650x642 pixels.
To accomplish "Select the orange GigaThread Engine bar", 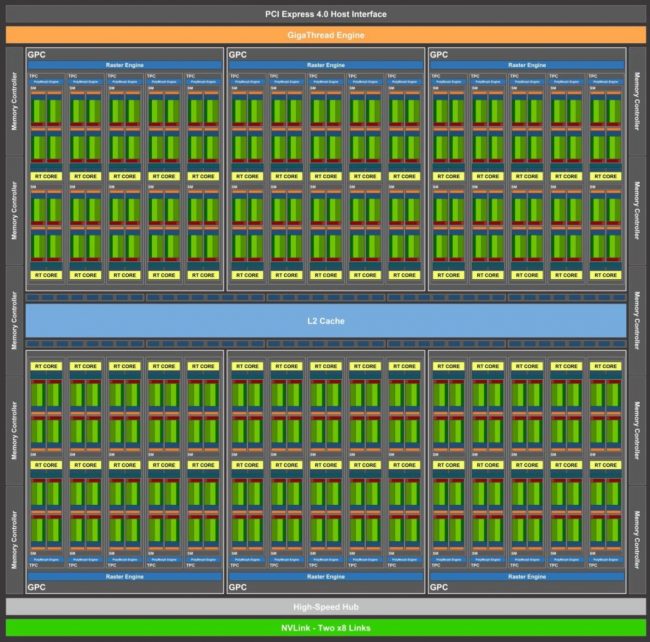I will pos(325,35).
